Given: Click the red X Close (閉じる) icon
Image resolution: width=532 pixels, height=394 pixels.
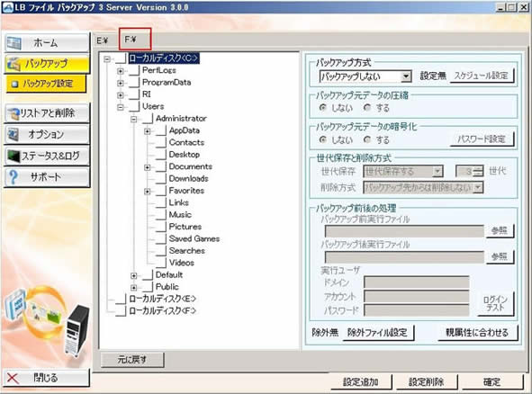Looking at the screenshot, I should point(13,378).
